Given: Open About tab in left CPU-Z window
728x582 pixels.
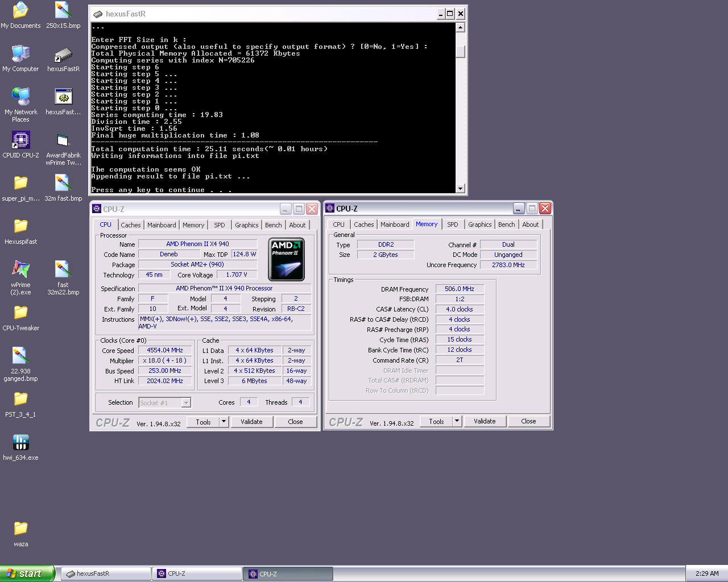Looking at the screenshot, I should pyautogui.click(x=297, y=225).
